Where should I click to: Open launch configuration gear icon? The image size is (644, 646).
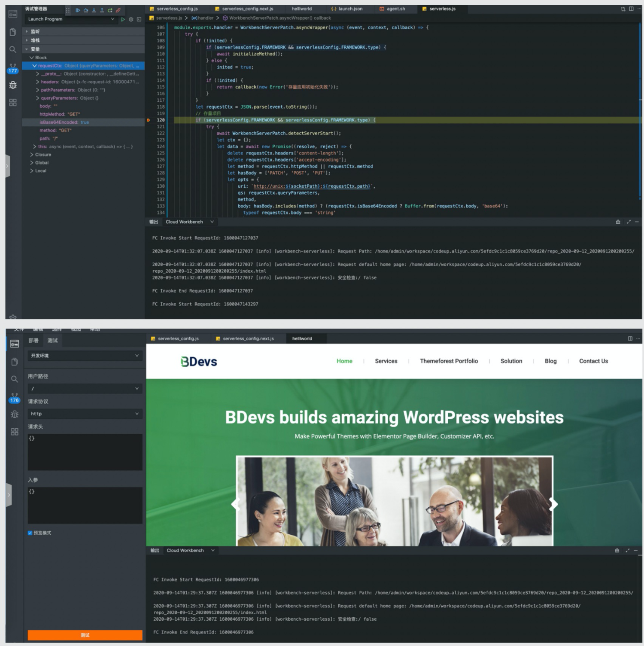[x=131, y=19]
